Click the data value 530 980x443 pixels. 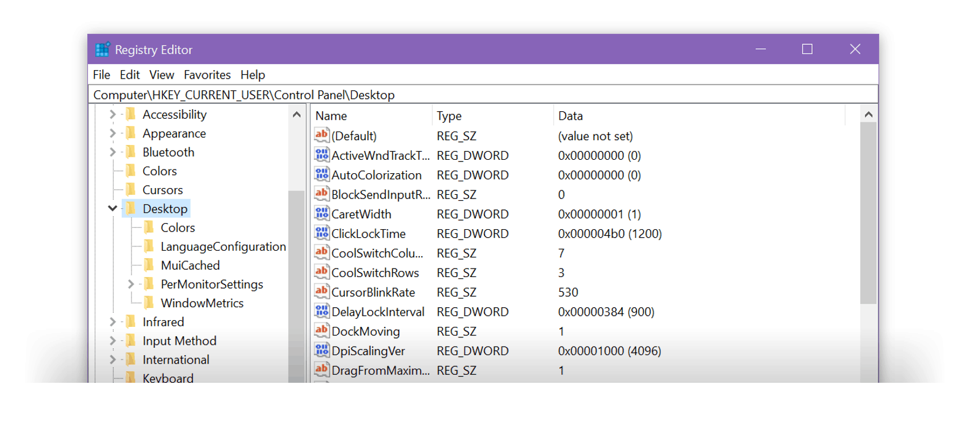point(568,292)
